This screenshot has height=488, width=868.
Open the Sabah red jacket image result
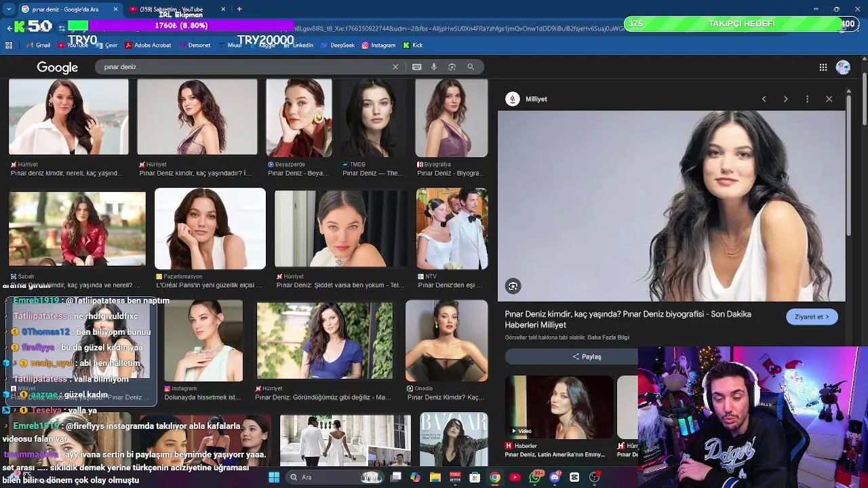coord(77,228)
